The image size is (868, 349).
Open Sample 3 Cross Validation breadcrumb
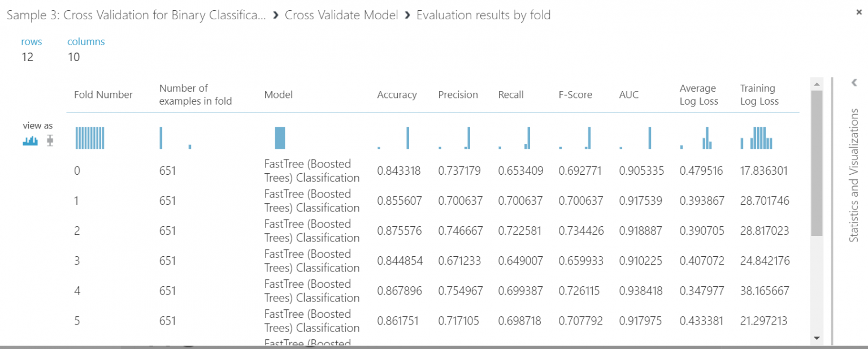pos(136,15)
